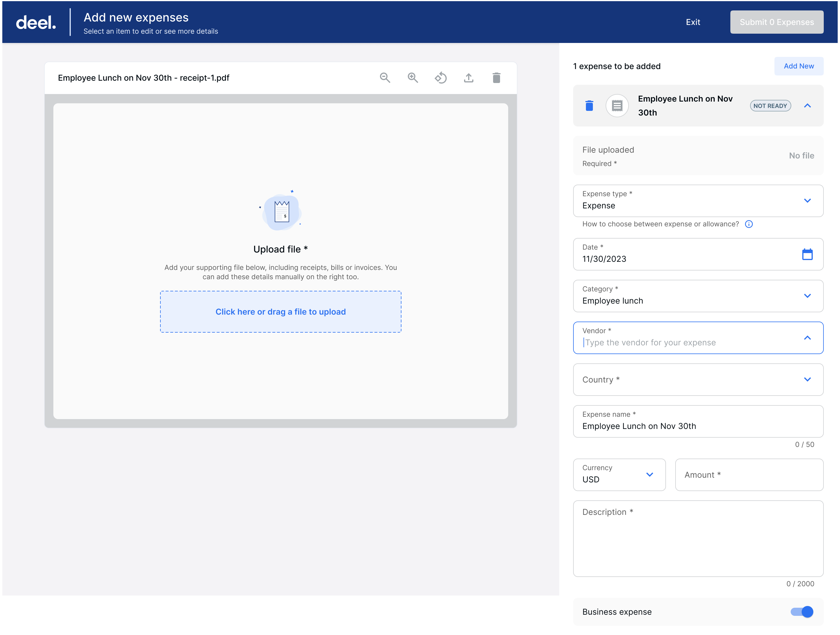Click the Amount input field
The height and width of the screenshot is (635, 840).
[x=749, y=475]
